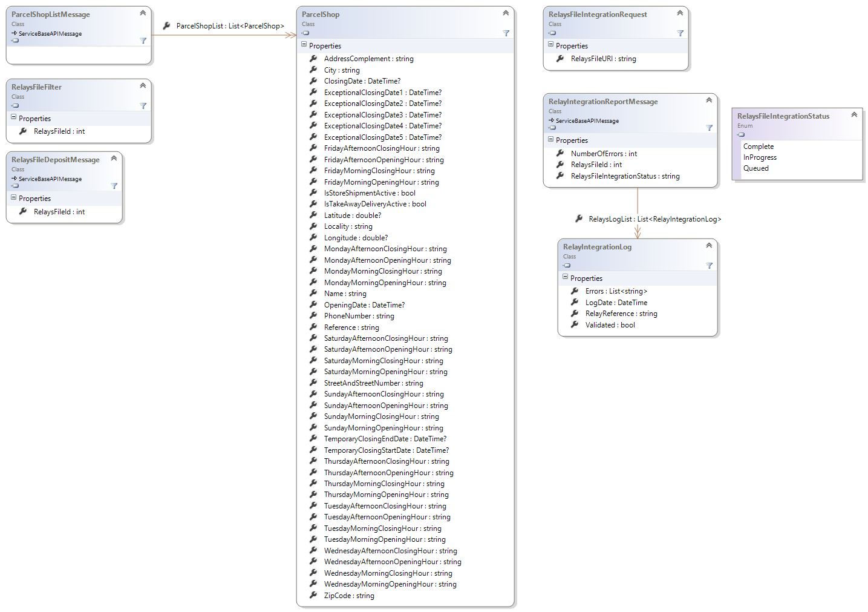Click the filter icon in RelaysFileIntegrationRequest header

(680, 33)
